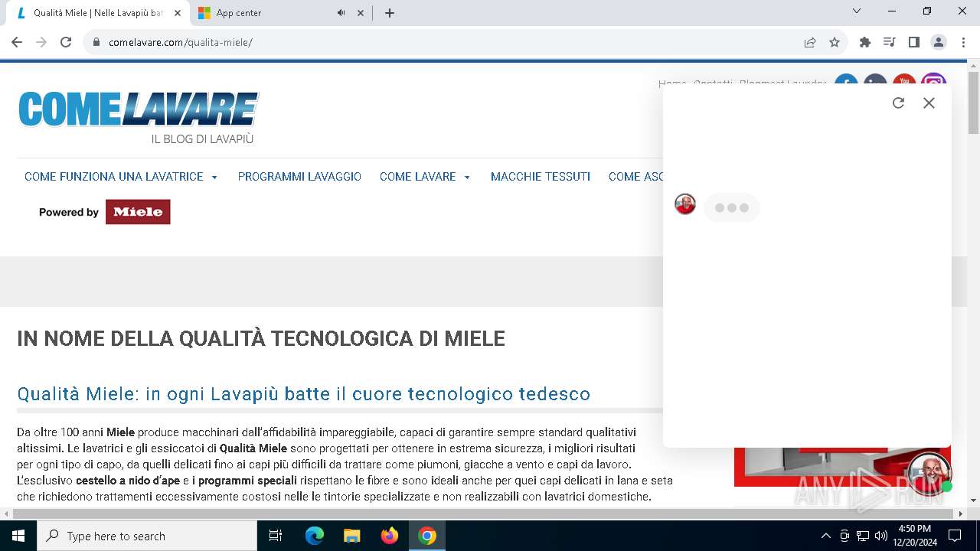
Task: Launch Firefox from the taskbar
Action: point(390,536)
